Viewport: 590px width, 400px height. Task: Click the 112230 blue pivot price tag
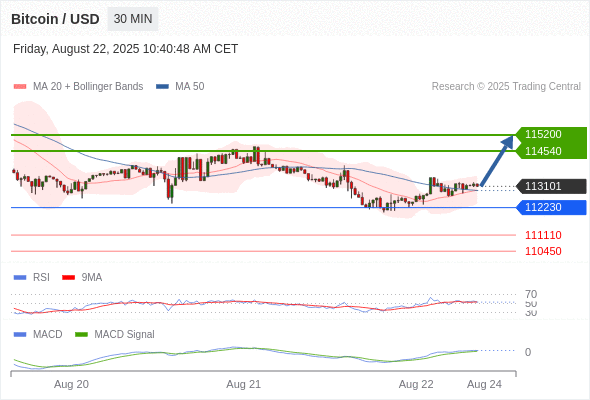551,207
